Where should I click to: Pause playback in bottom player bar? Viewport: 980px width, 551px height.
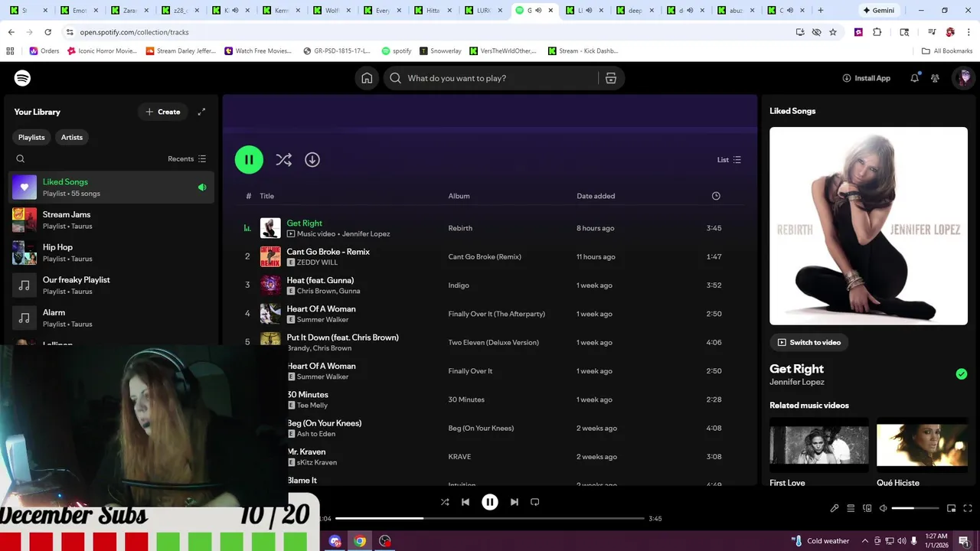490,502
